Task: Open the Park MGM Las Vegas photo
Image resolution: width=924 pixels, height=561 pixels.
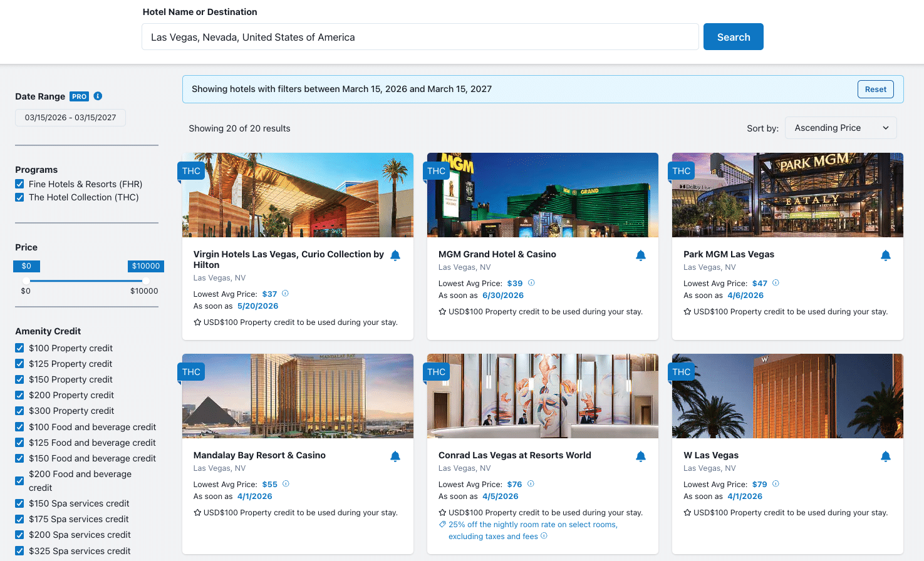Action: (787, 195)
